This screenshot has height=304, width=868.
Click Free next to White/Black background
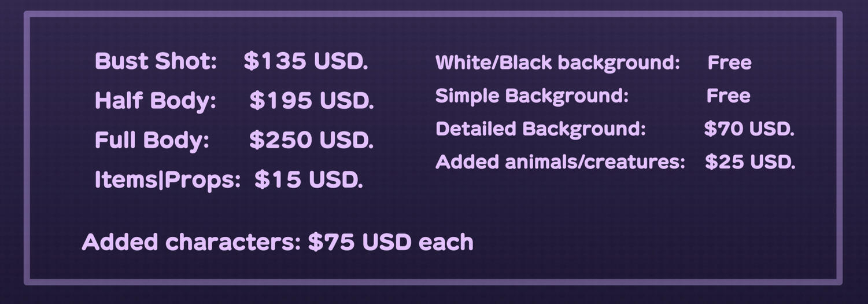tap(729, 63)
